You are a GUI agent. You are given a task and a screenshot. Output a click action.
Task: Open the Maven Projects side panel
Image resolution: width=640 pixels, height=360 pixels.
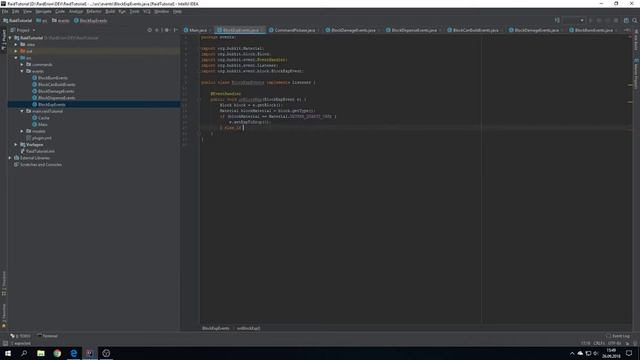[636, 73]
